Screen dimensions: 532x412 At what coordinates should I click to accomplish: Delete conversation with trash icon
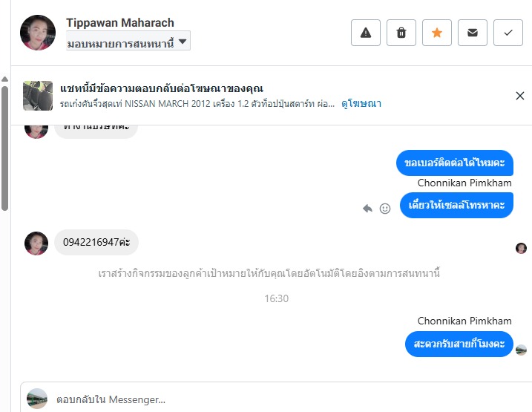coord(401,33)
